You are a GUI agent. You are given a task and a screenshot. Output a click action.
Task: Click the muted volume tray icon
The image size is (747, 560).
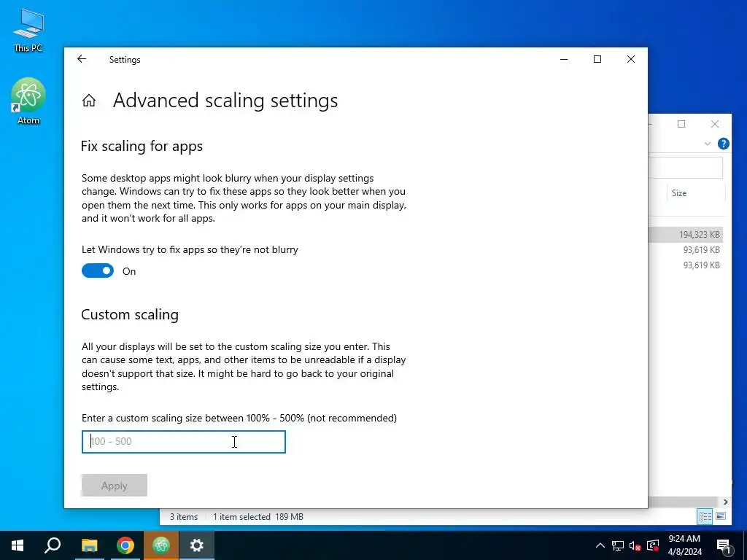pos(635,545)
